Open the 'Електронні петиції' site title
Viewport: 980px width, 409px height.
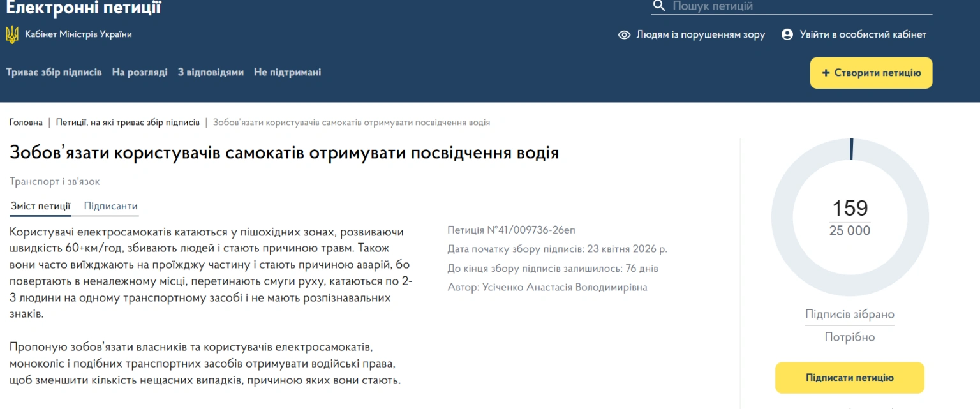(84, 8)
